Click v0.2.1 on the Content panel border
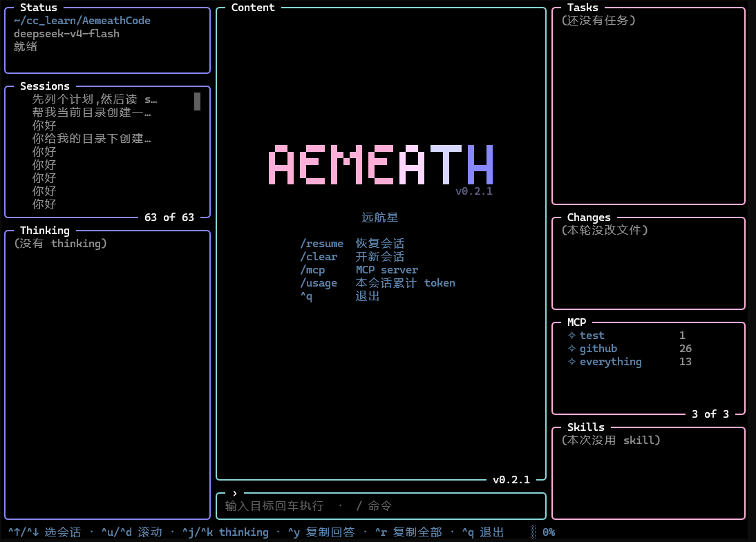 [511, 480]
